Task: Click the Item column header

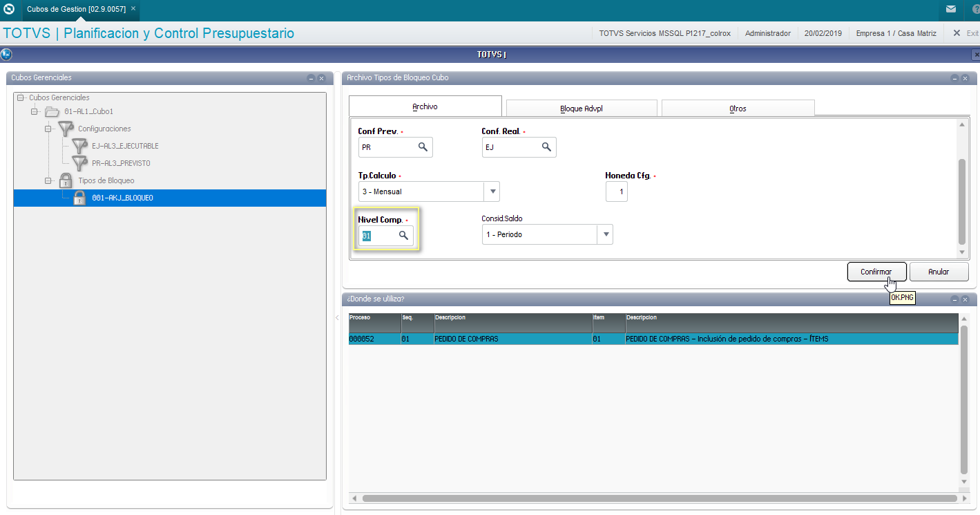Action: point(608,323)
